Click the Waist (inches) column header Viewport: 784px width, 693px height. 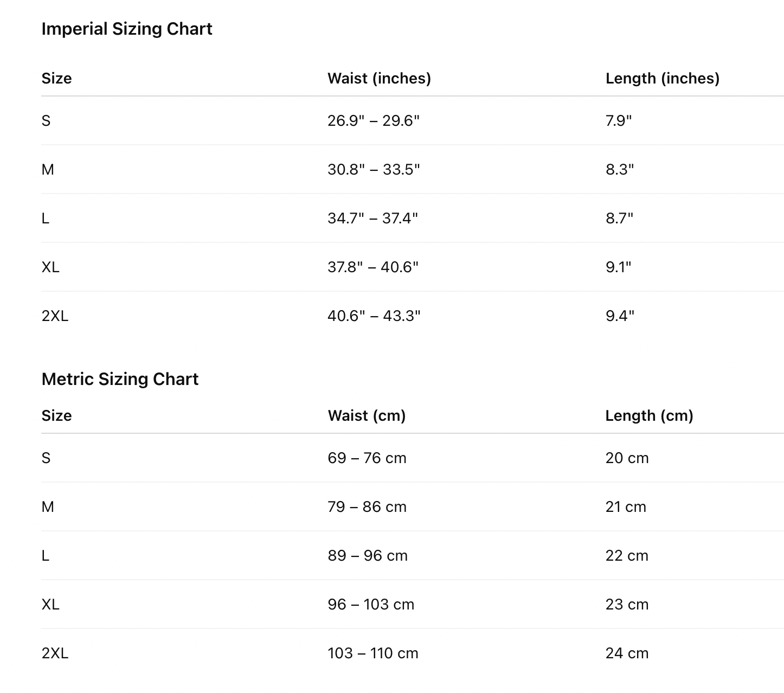click(379, 78)
